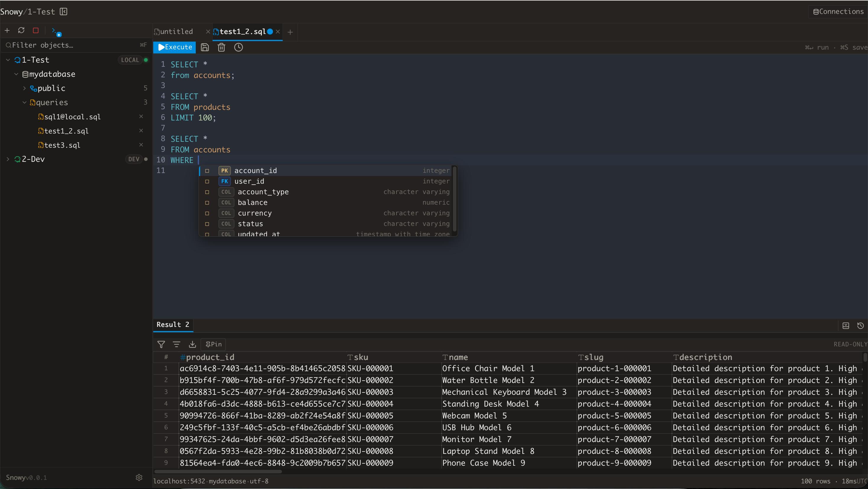Open test3.sql query file
Viewport: 868px width, 489px height.
coord(62,145)
